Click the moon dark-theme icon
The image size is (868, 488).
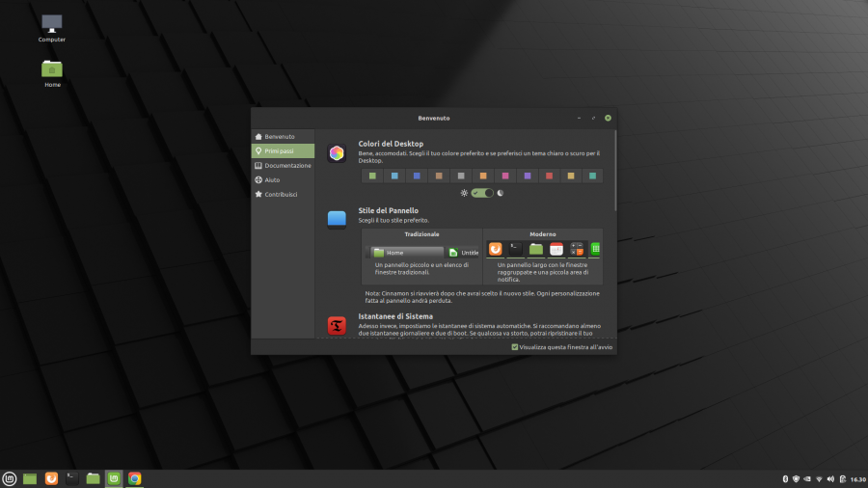click(501, 193)
